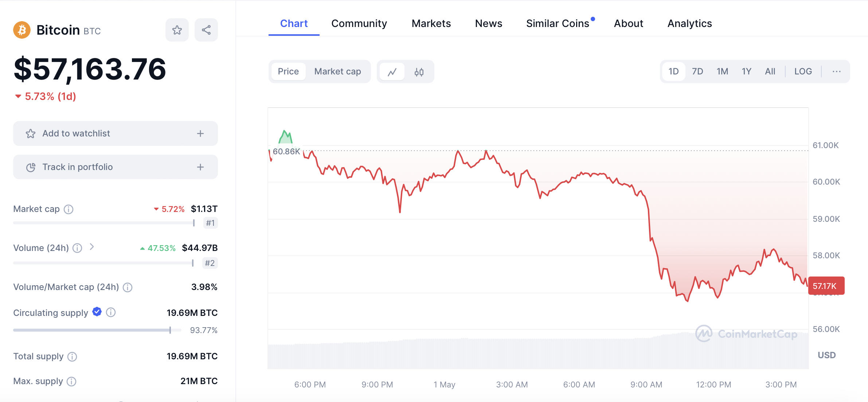The height and width of the screenshot is (402, 868).
Task: Toggle LOG scale on chart
Action: (x=803, y=71)
